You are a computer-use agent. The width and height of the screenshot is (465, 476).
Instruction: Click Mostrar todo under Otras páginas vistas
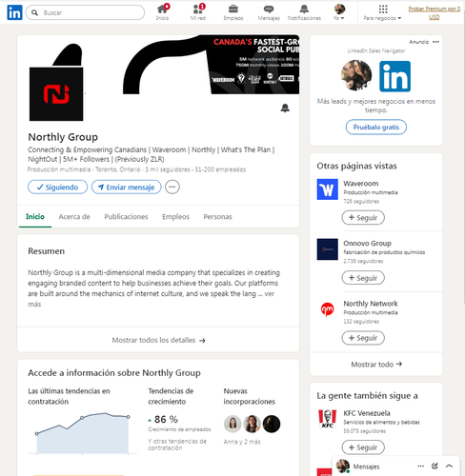click(x=376, y=365)
